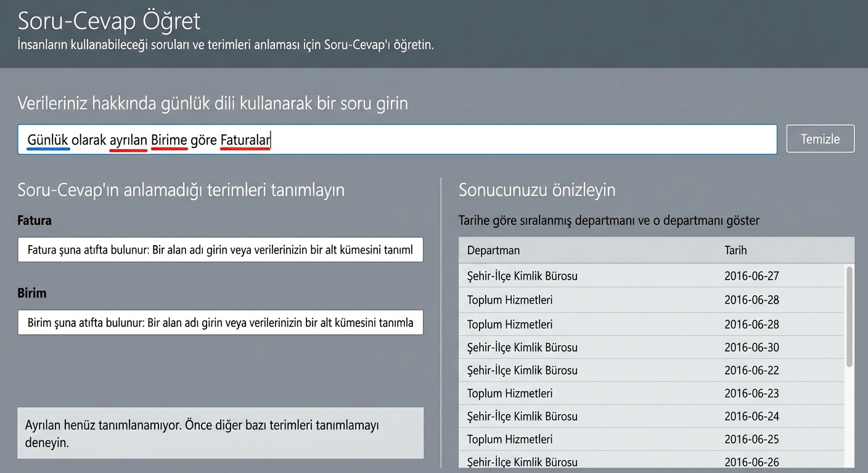
Task: Select the red-underlined term "Faturalar"
Action: click(x=245, y=140)
